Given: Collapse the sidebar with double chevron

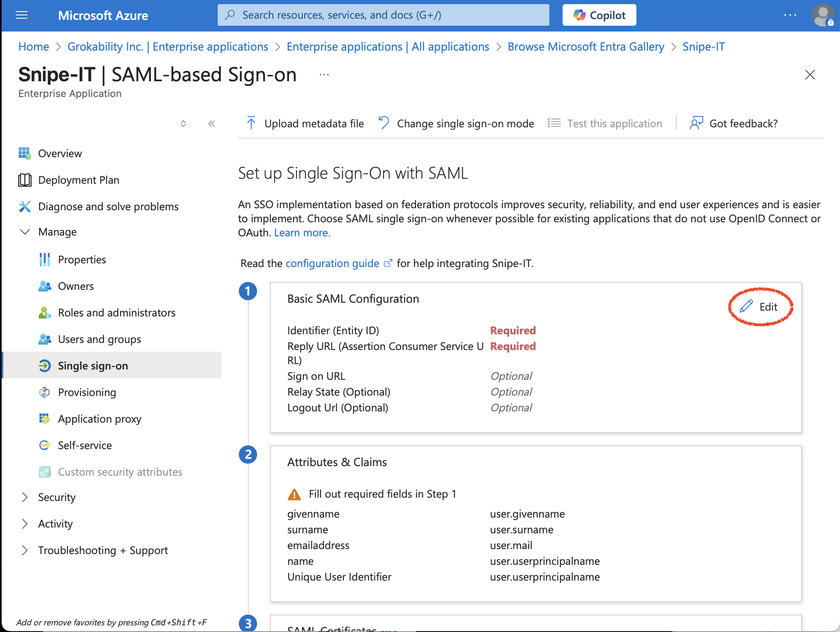Looking at the screenshot, I should 211,123.
